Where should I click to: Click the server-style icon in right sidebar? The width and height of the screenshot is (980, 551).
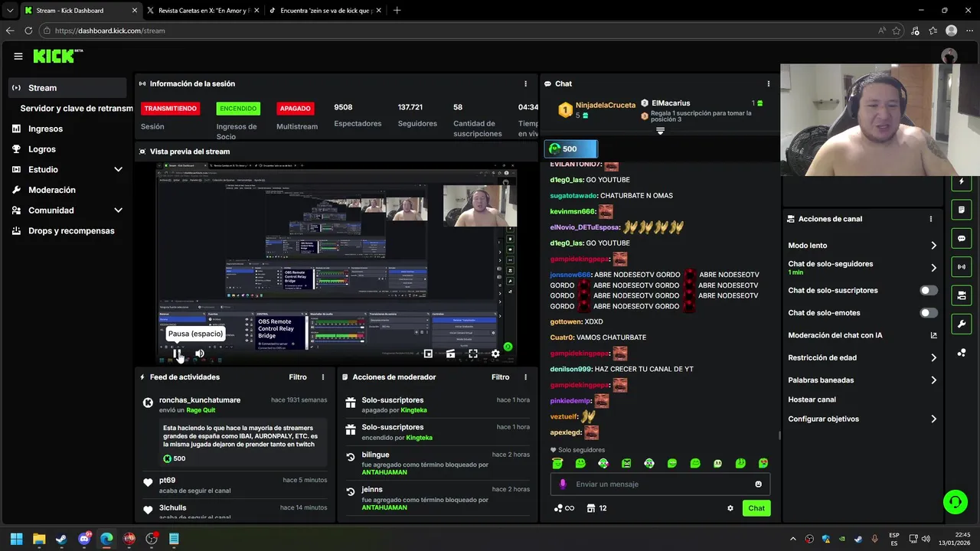[962, 295]
